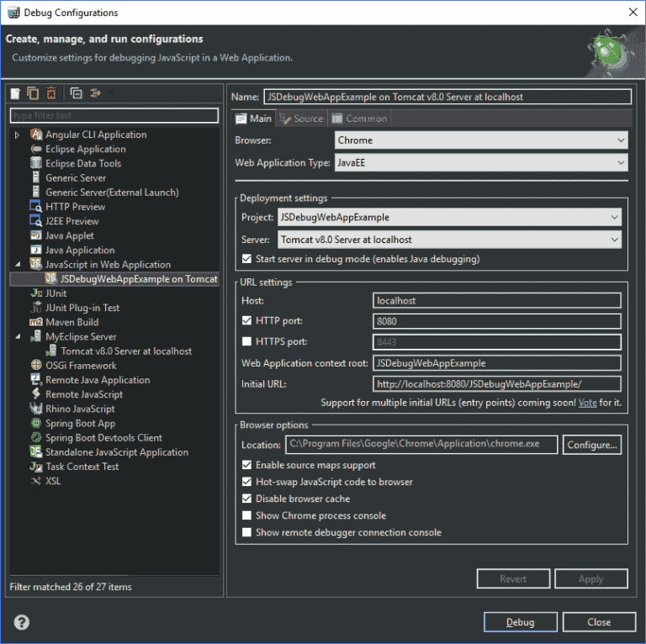Click the Filter launch configurations icon

pos(96,93)
